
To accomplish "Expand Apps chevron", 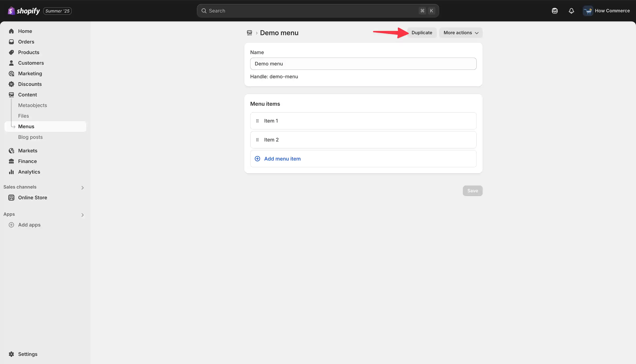I will tap(83, 215).
